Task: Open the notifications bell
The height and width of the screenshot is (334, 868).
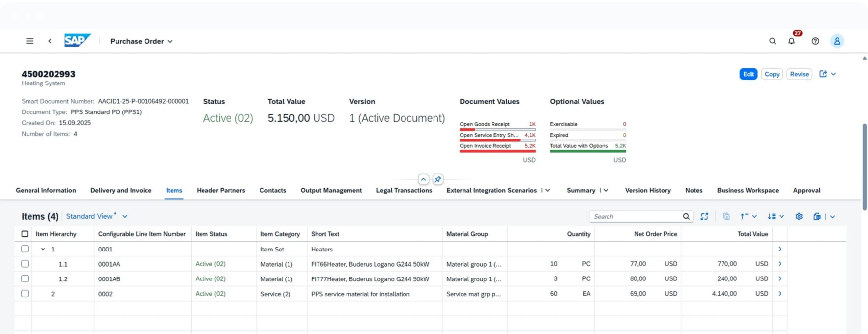Action: click(791, 41)
